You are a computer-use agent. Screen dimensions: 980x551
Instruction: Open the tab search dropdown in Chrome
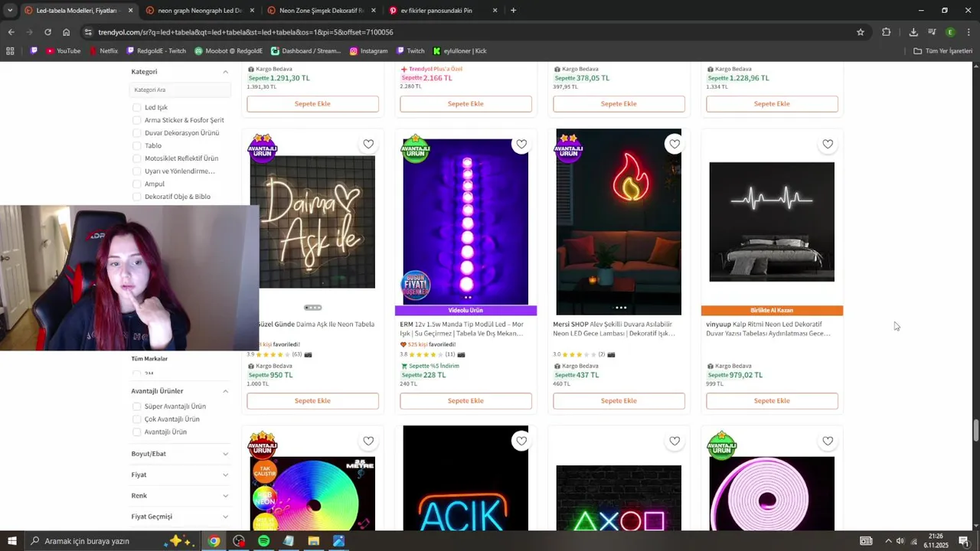tap(9, 11)
